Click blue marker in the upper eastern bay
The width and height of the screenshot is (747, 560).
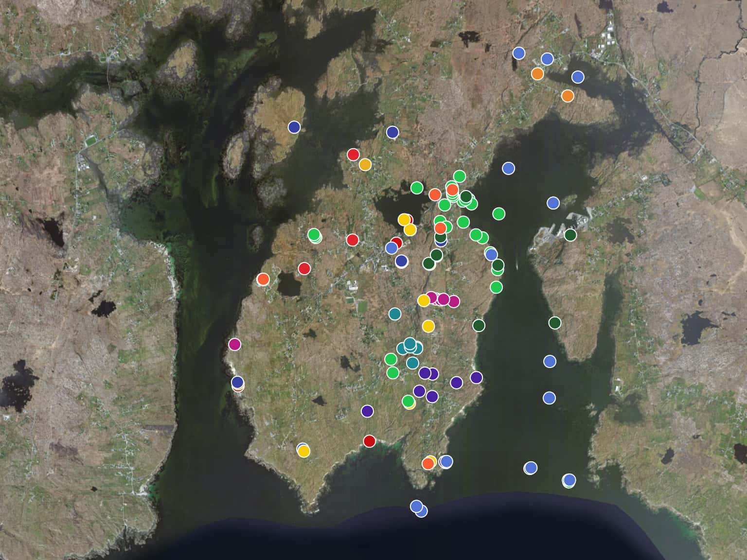pyautogui.click(x=508, y=168)
